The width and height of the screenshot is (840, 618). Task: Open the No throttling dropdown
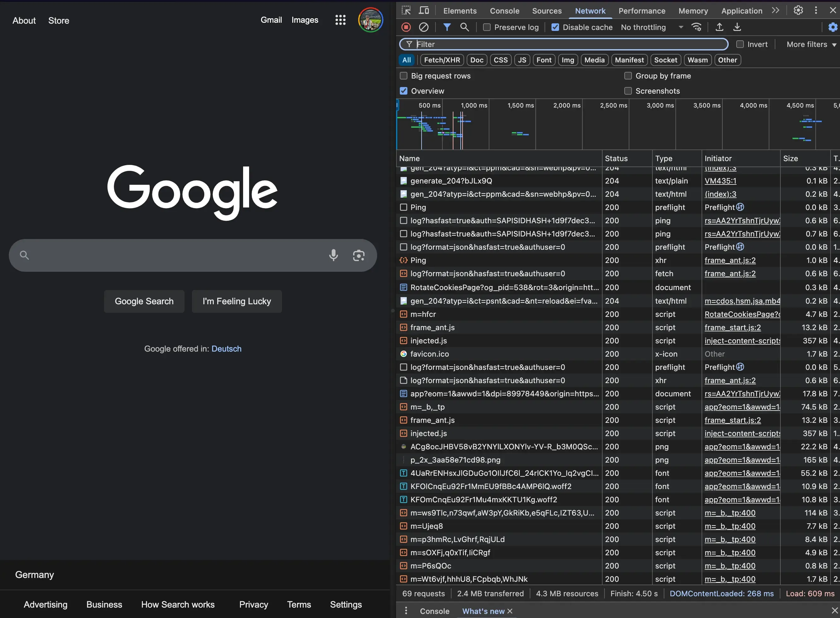[652, 27]
